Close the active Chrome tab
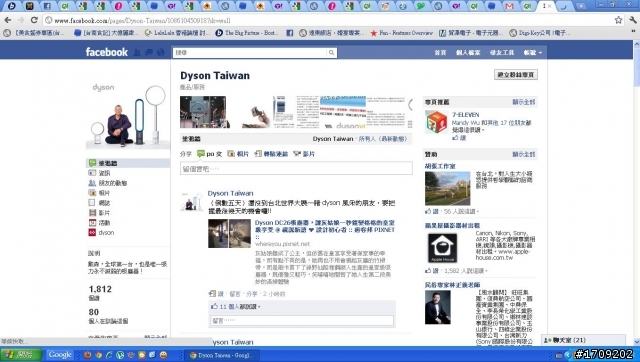 point(550,6)
